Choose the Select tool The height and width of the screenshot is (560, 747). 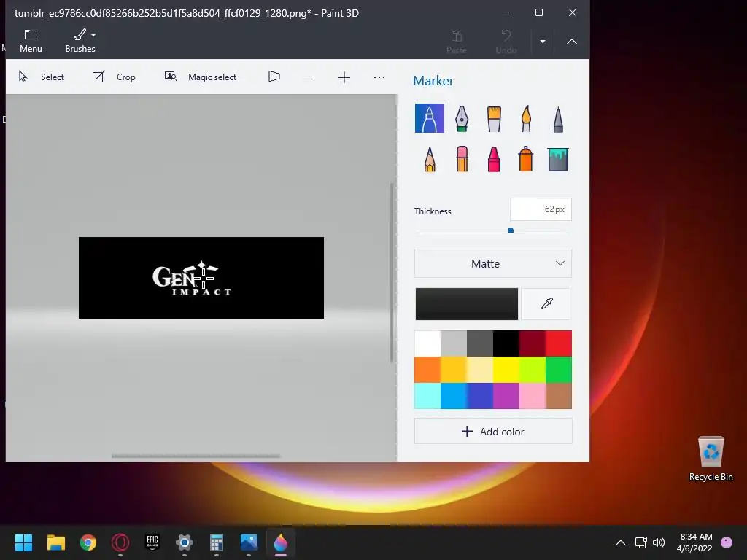coord(41,77)
